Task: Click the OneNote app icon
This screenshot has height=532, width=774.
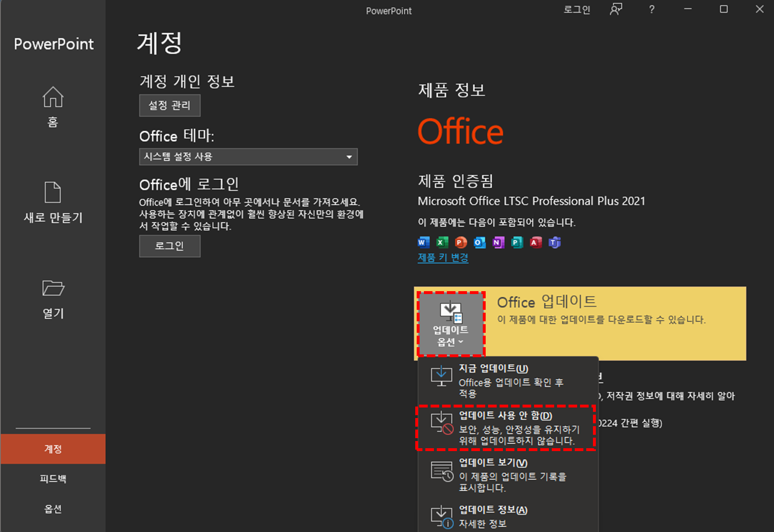Action: [498, 242]
